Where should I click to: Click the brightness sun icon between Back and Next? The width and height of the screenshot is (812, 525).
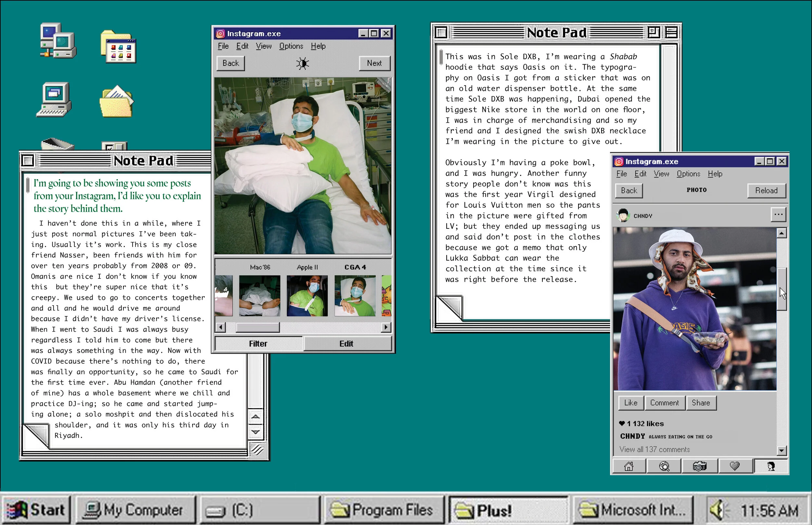point(302,63)
